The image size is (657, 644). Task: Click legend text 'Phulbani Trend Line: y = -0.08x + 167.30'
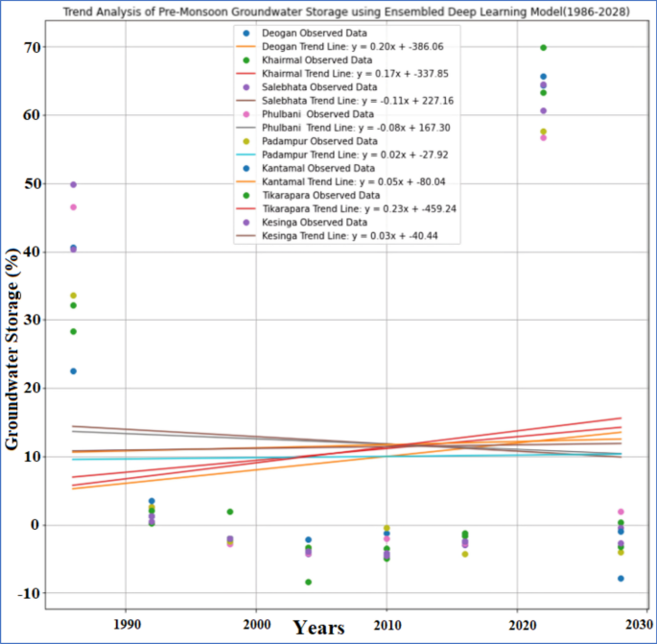click(356, 128)
